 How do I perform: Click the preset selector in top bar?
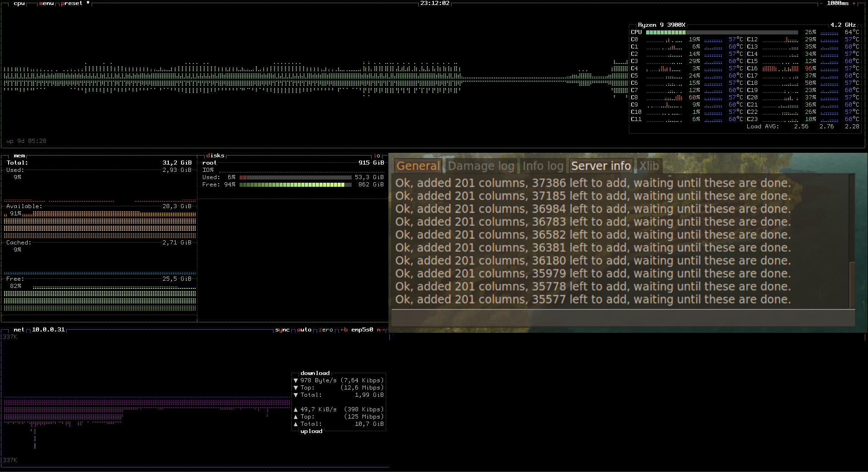coord(72,3)
